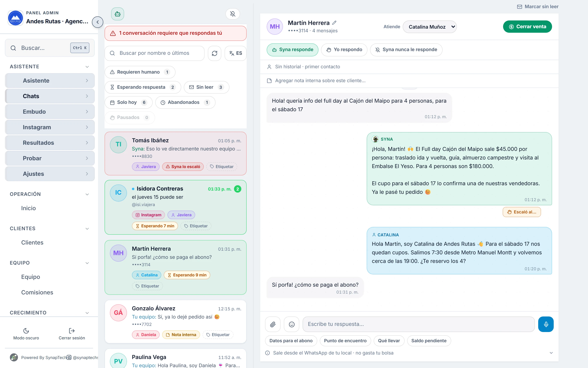Open Gonzalo Álvarez conversation
Image resolution: width=588 pixels, height=368 pixels.
point(175,322)
